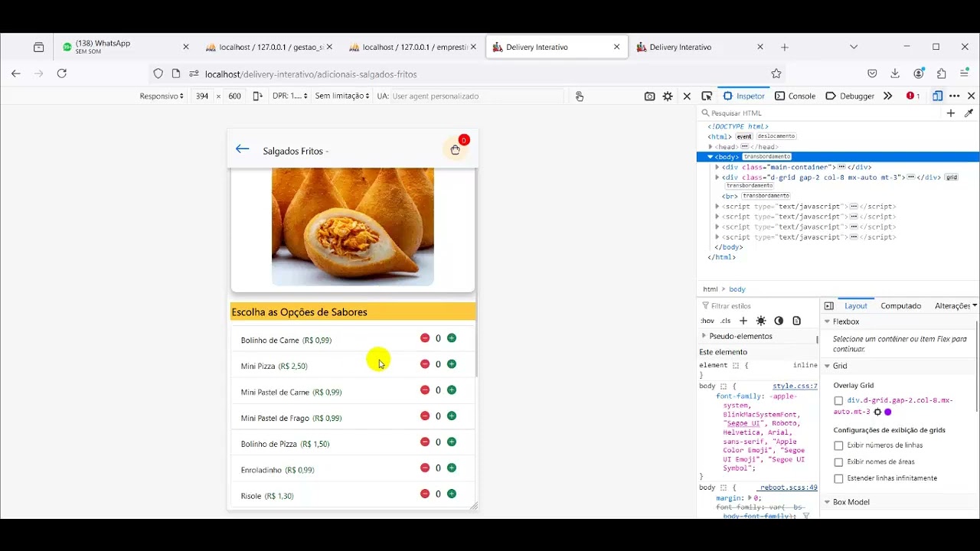The height and width of the screenshot is (551, 980).
Task: Click the red error count indicator
Action: [913, 96]
